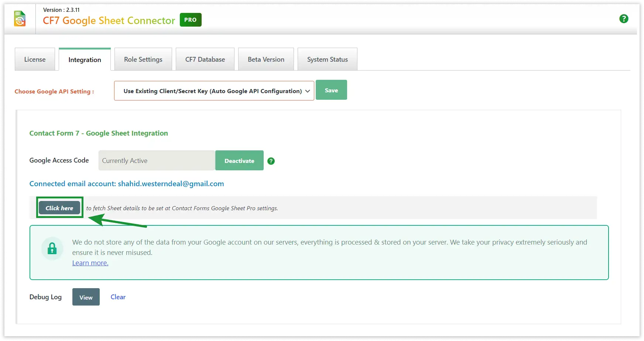
Task: Select the Integration tab
Action: [x=85, y=60]
